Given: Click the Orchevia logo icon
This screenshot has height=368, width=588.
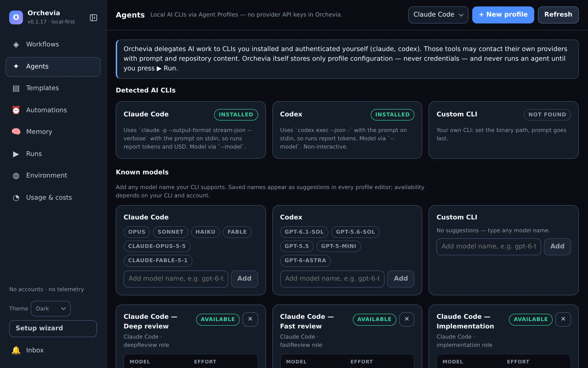Looking at the screenshot, I should [16, 17].
